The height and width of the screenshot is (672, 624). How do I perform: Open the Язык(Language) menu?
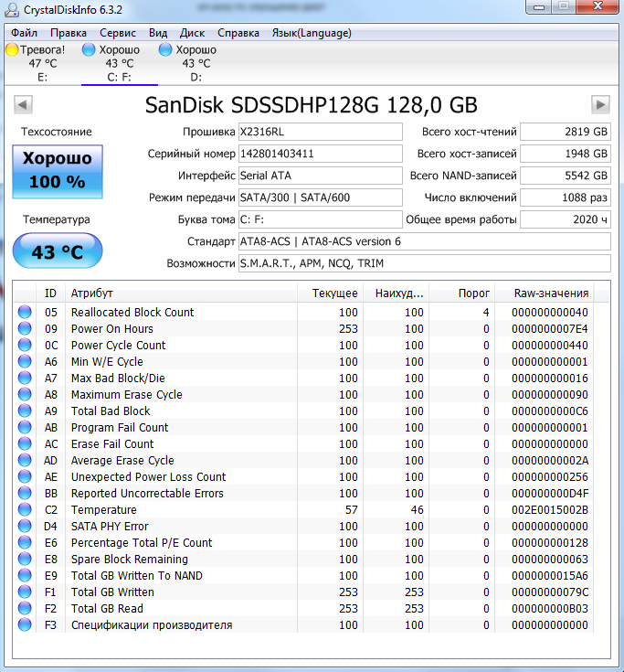311,33
